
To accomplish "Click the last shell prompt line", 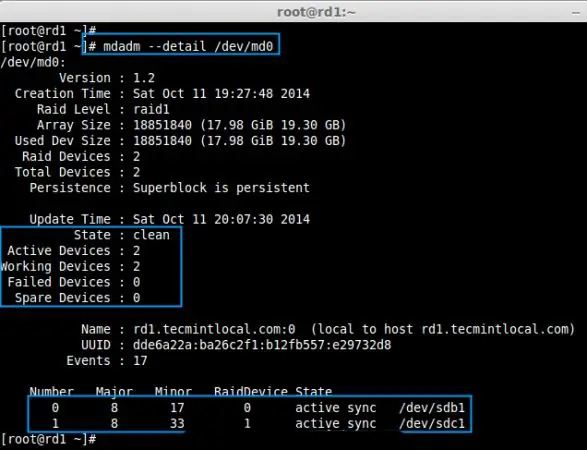I will click(x=49, y=439).
